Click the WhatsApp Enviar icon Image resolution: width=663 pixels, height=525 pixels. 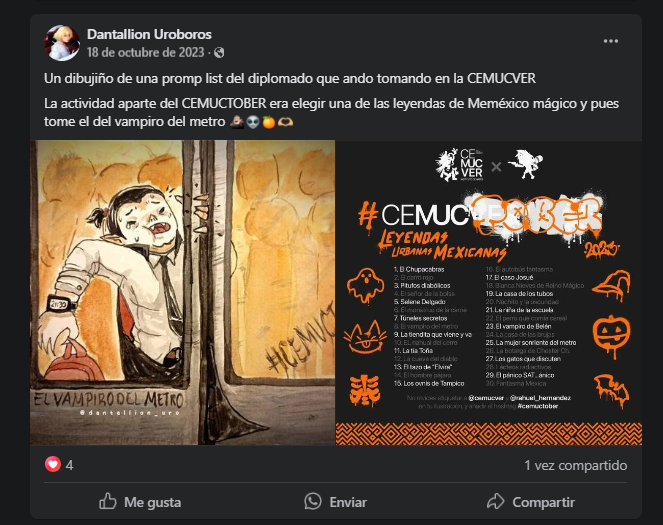[x=313, y=501]
